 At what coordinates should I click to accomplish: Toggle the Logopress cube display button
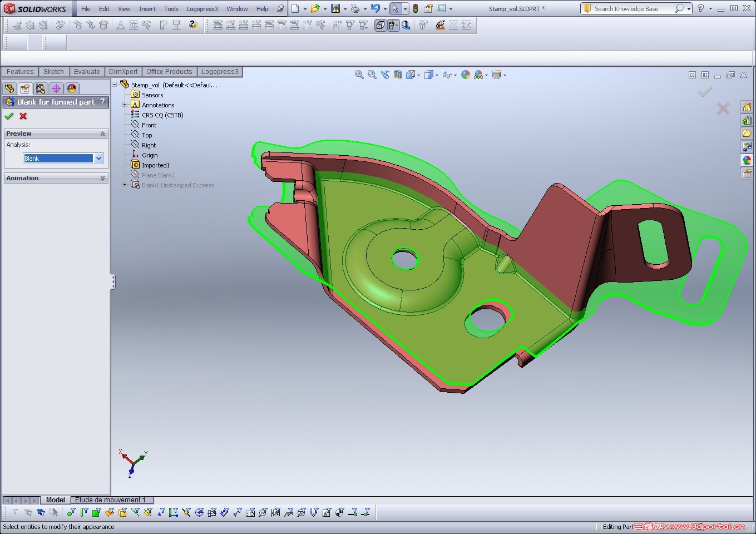click(x=381, y=25)
